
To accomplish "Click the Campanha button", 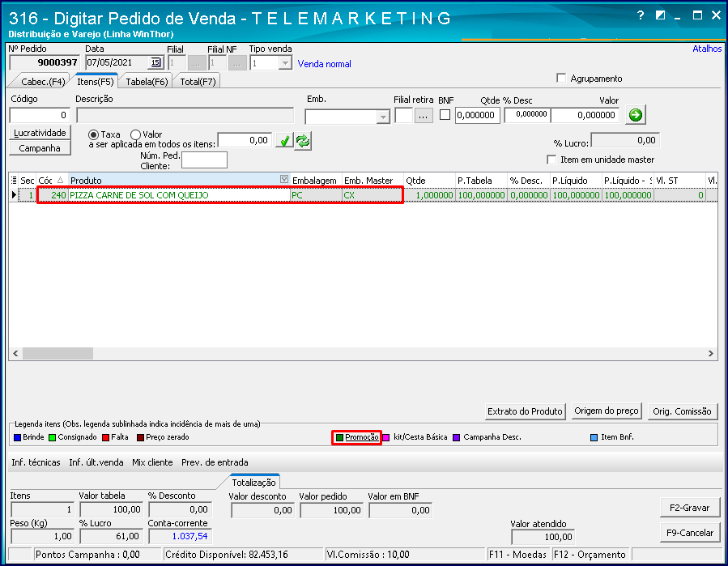I will tap(40, 148).
